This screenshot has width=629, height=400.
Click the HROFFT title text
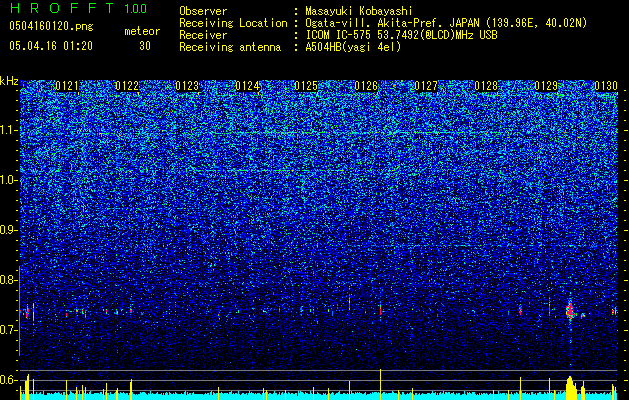pos(62,8)
